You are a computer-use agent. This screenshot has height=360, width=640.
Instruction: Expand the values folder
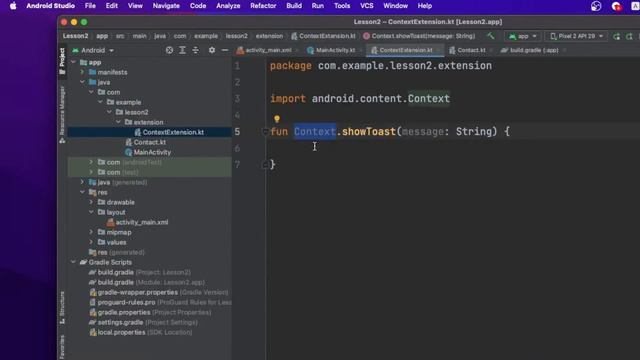coord(91,242)
